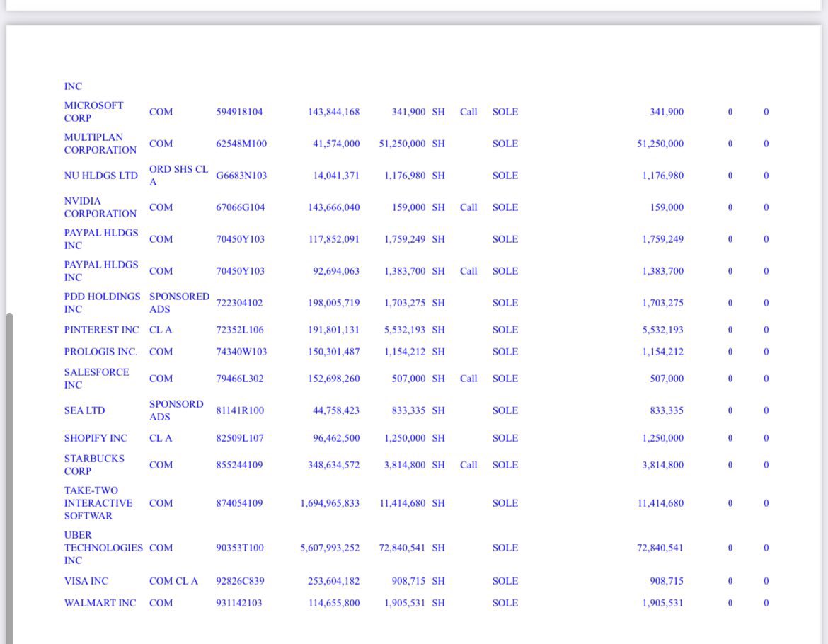Click the SEA LTD value 44,758,423
Viewport: 828px width, 644px height.
pos(336,410)
